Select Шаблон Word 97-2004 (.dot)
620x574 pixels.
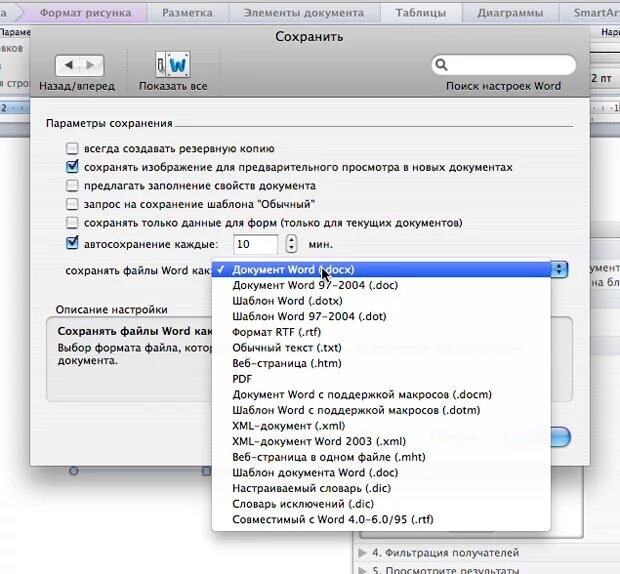pyautogui.click(x=382, y=316)
